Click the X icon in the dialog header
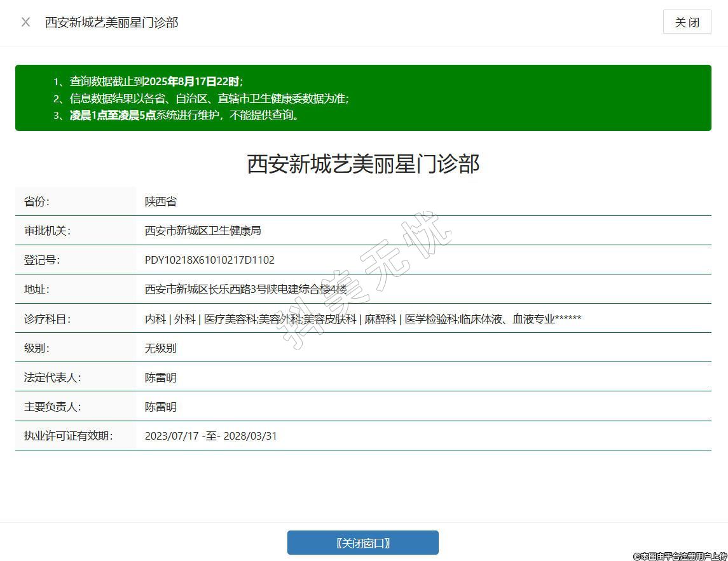Viewport: 728px width, 561px height. (x=25, y=22)
